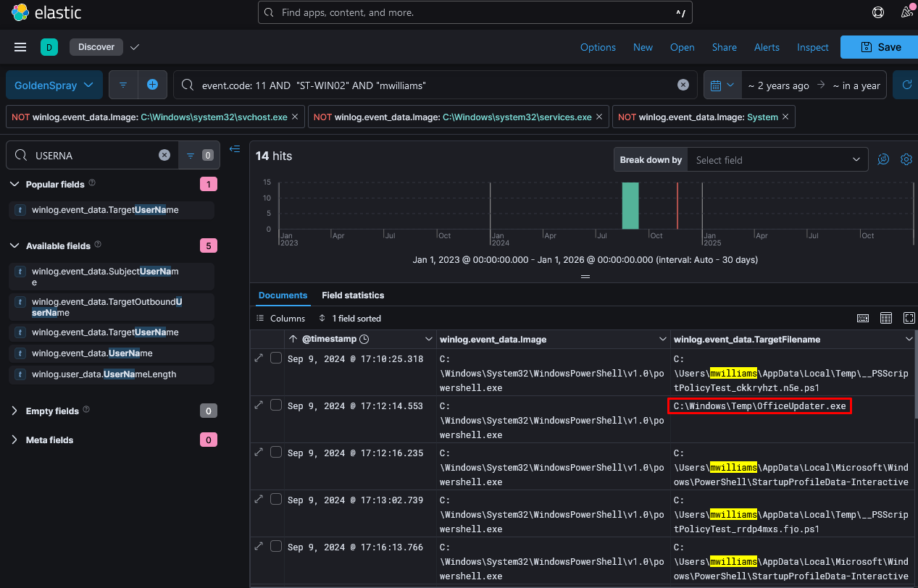
Task: Select the 17:12:14.553 row checkbox
Action: [276, 406]
